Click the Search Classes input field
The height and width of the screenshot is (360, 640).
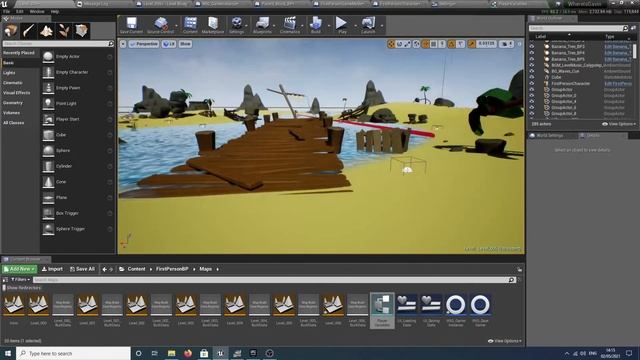(x=58, y=44)
